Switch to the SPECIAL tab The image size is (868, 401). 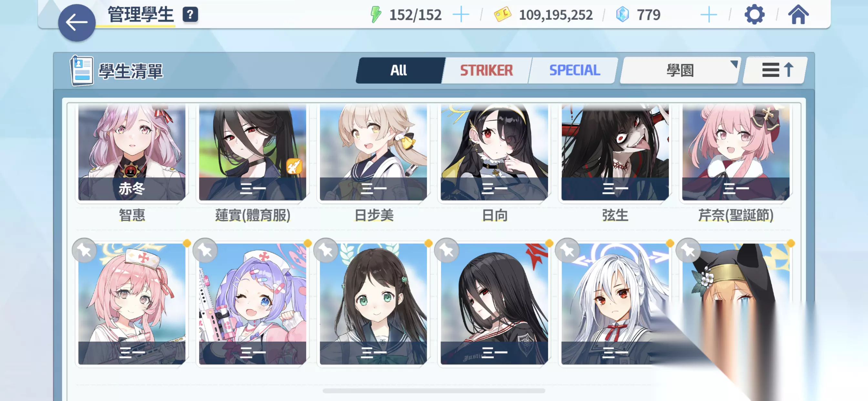(x=574, y=70)
